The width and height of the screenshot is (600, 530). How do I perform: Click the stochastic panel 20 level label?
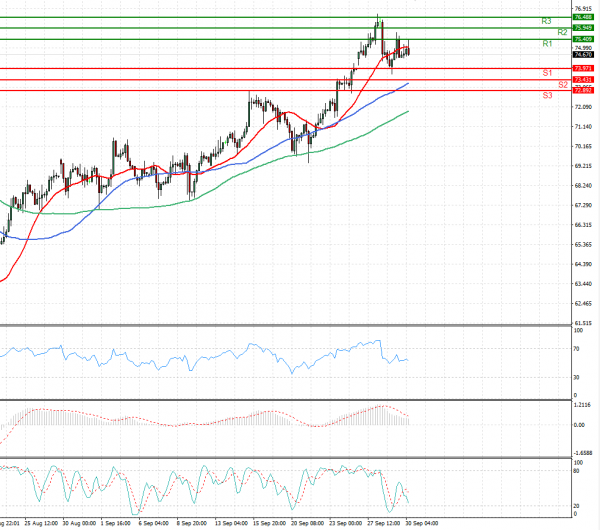(x=577, y=506)
